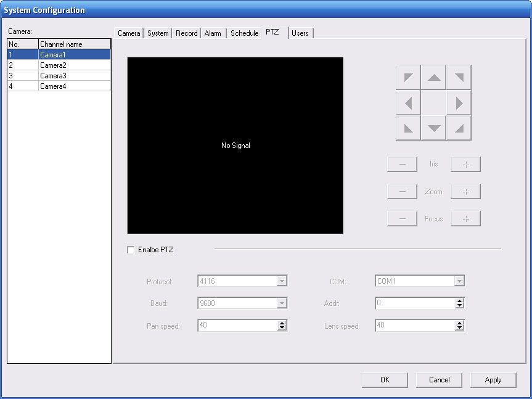532x399 pixels.
Task: Click the Zoom plus button
Action: pyautogui.click(x=465, y=192)
